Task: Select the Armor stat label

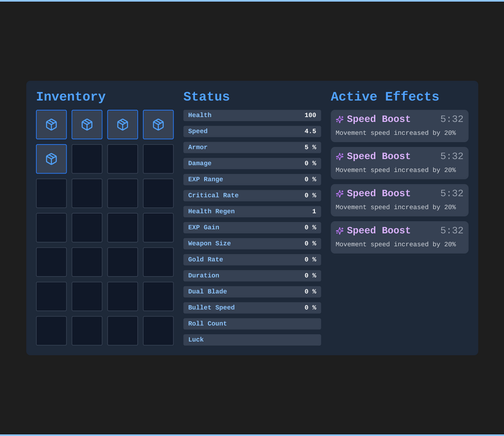Action: click(x=198, y=147)
